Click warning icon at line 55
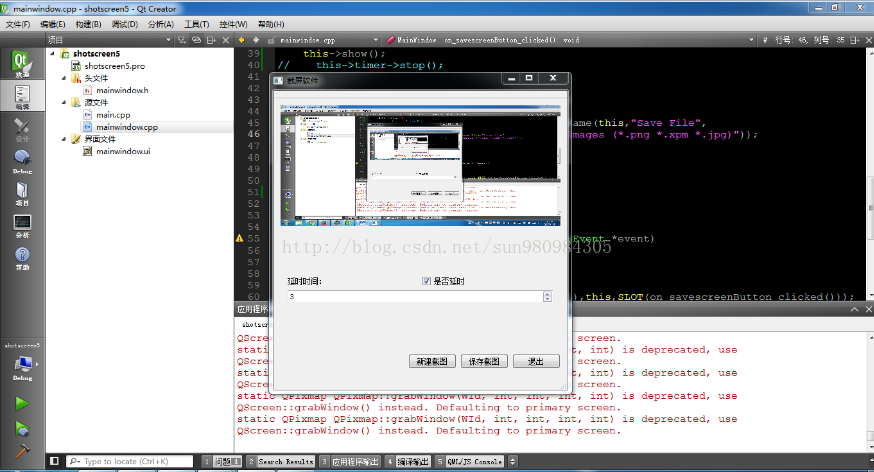Image resolution: width=874 pixels, height=472 pixels. [240, 239]
